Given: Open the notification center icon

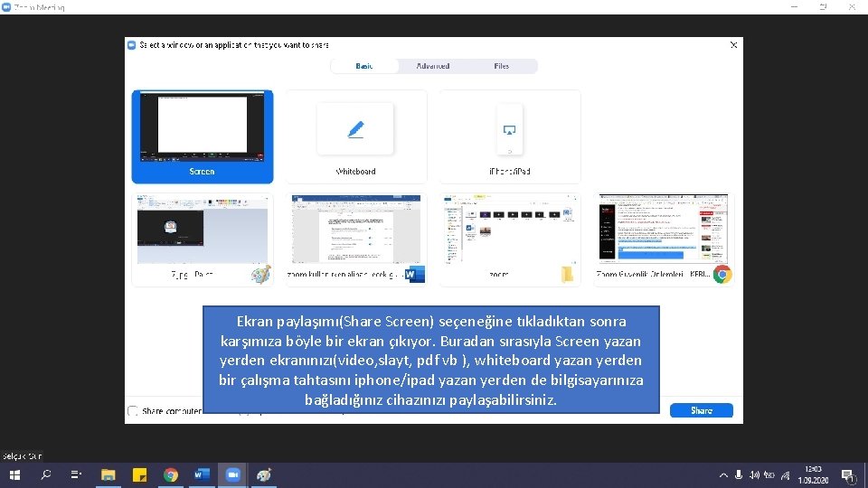Looking at the screenshot, I should point(847,475).
